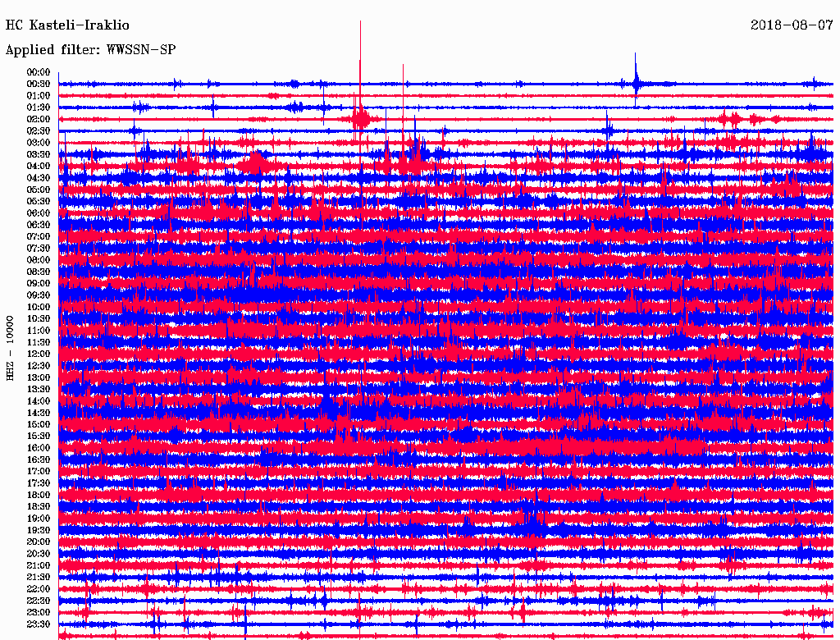
Task: Click the '23:30' time label
Action: [39, 624]
